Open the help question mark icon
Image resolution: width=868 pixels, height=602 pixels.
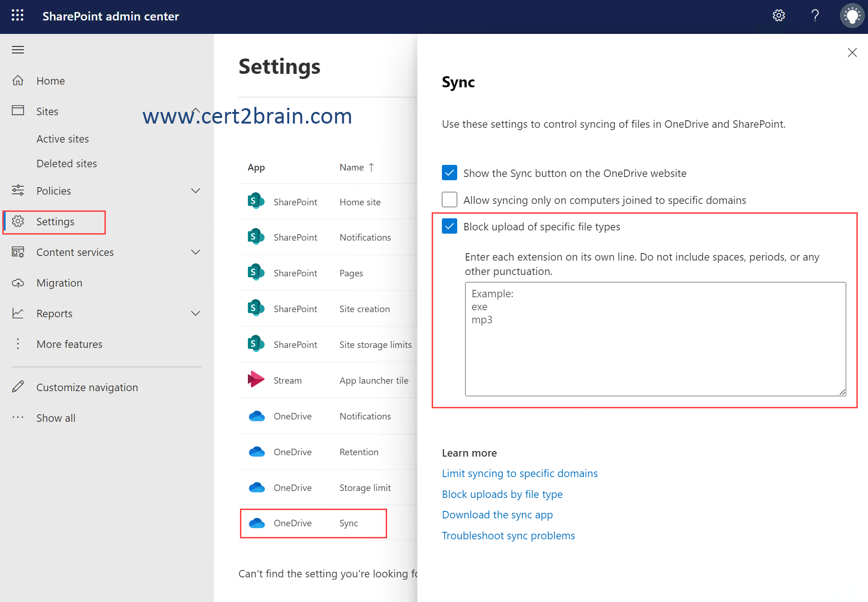click(x=815, y=15)
